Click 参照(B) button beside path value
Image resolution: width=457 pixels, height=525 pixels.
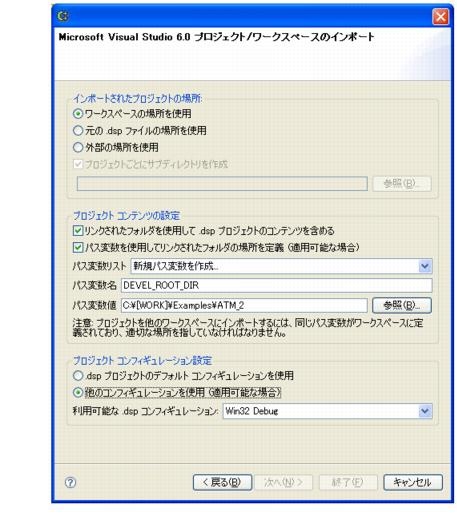click(402, 305)
